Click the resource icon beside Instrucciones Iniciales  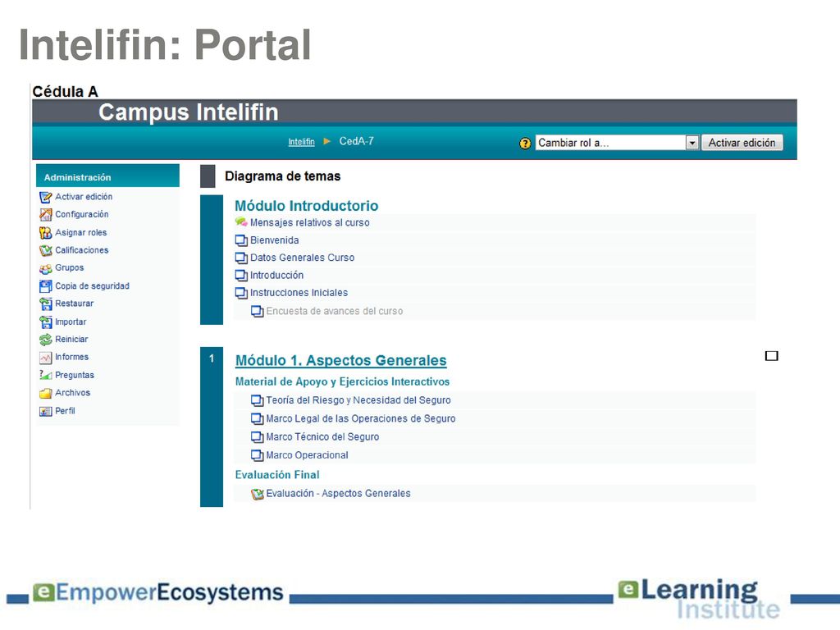[x=241, y=294]
